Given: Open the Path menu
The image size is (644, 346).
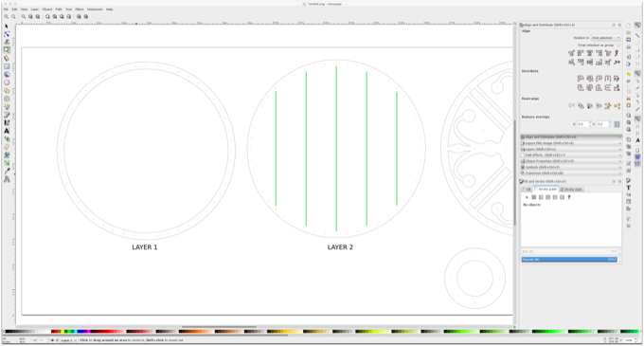Looking at the screenshot, I should 59,9.
